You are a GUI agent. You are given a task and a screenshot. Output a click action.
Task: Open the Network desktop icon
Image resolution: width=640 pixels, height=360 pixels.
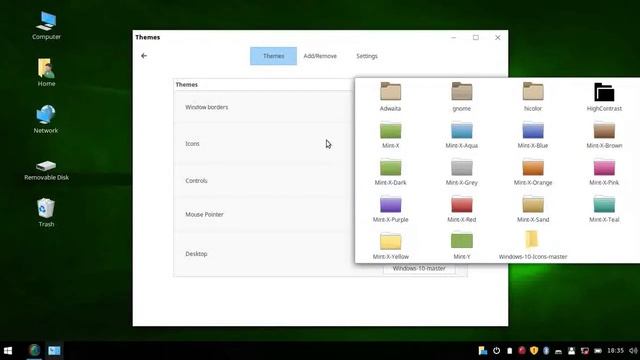pos(46,119)
